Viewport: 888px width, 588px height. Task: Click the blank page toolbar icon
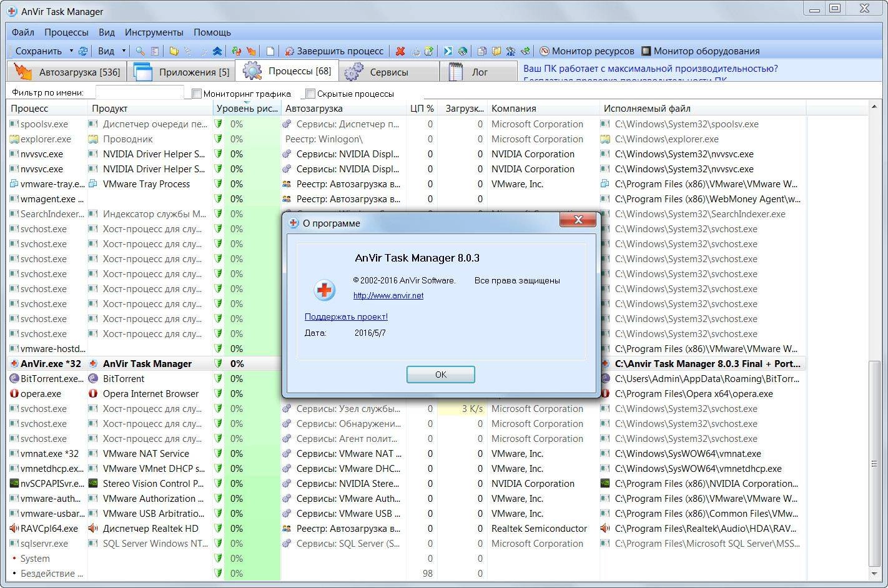[x=270, y=51]
